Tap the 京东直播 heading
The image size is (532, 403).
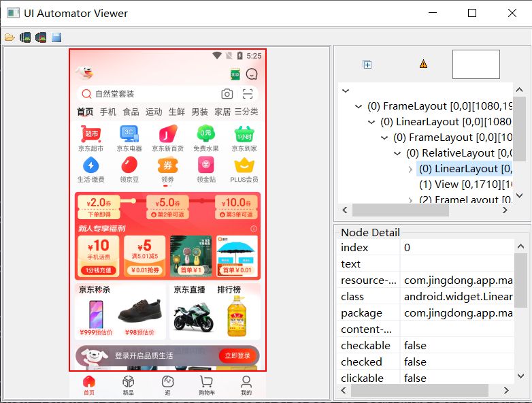(x=189, y=289)
